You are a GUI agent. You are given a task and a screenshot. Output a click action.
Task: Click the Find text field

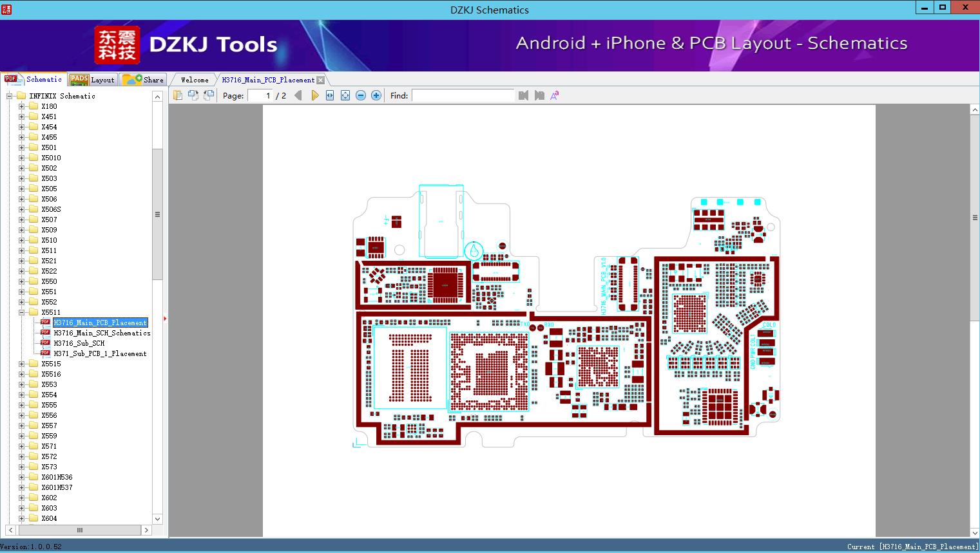pos(463,95)
